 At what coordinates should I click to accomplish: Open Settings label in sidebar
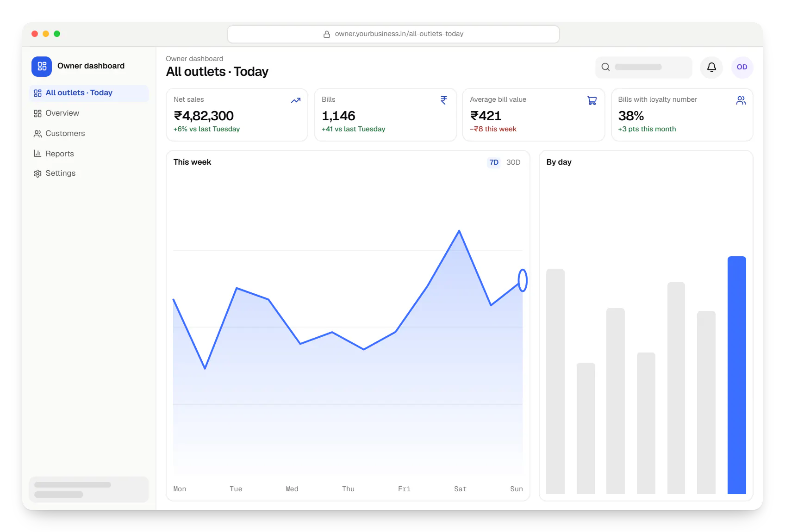(61, 173)
